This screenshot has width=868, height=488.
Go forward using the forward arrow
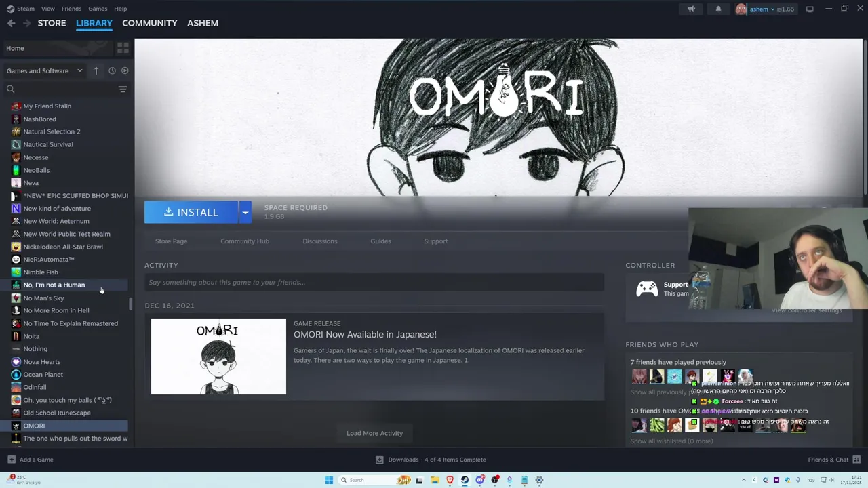point(26,23)
